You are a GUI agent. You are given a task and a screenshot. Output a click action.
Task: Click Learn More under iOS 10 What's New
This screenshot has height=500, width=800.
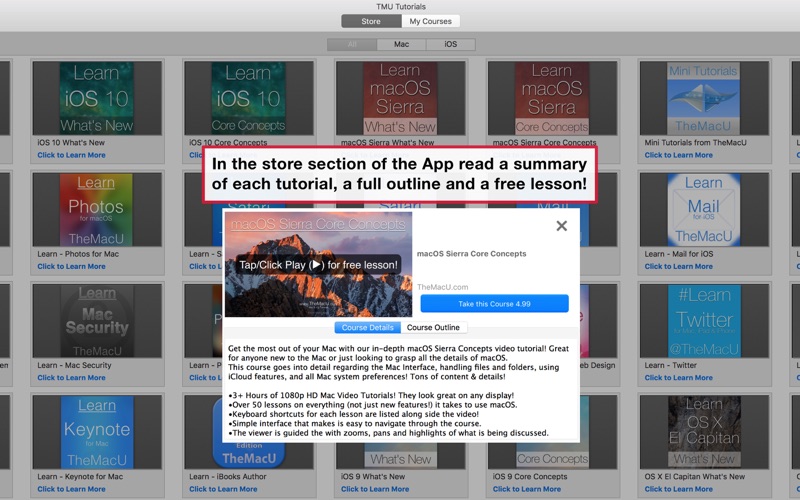point(71,155)
